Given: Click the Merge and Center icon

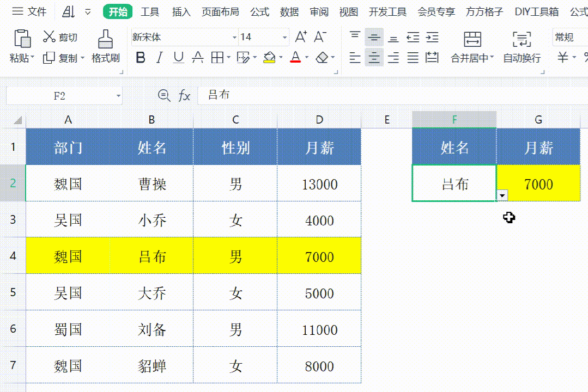Looking at the screenshot, I should [x=472, y=39].
